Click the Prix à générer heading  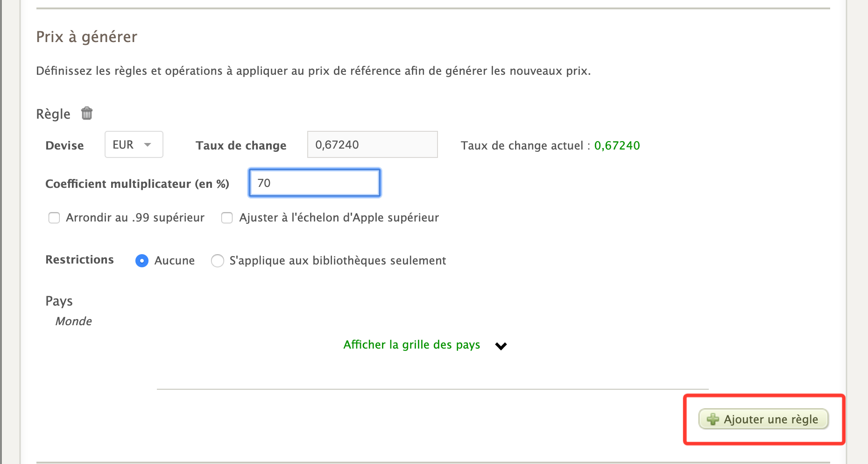(87, 37)
